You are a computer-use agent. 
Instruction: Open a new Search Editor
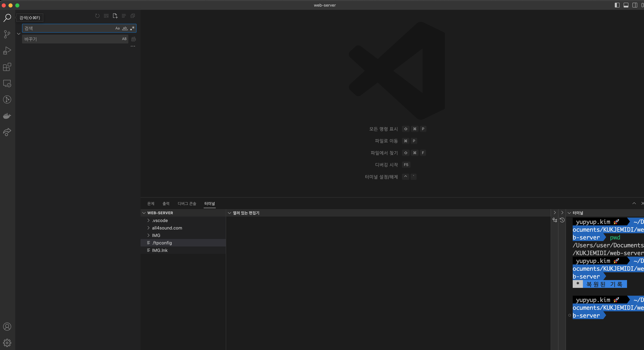pos(115,15)
